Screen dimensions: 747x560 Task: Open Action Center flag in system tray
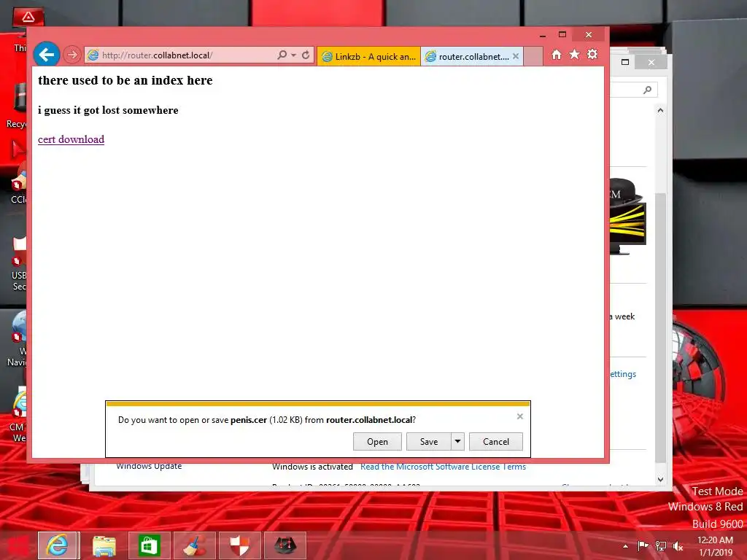(x=643, y=546)
